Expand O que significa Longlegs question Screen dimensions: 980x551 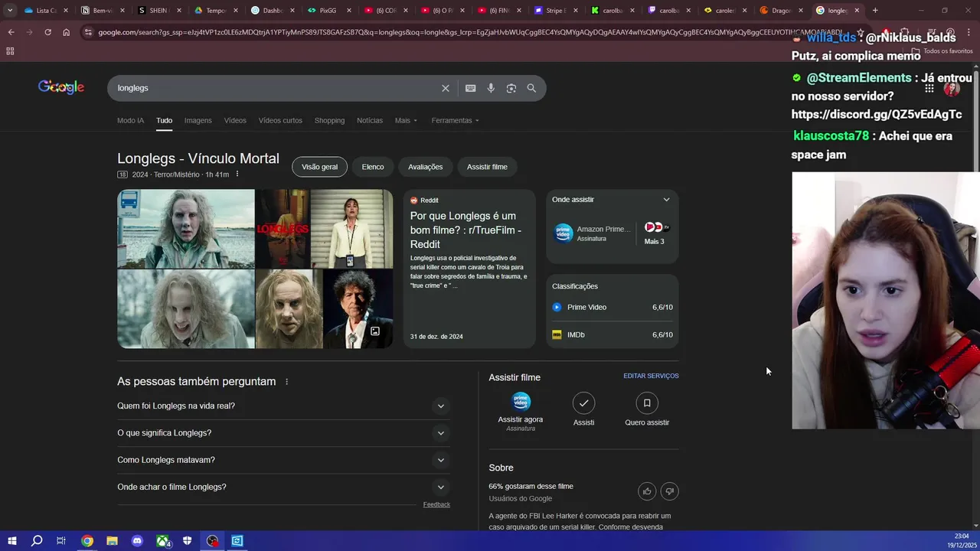point(283,433)
